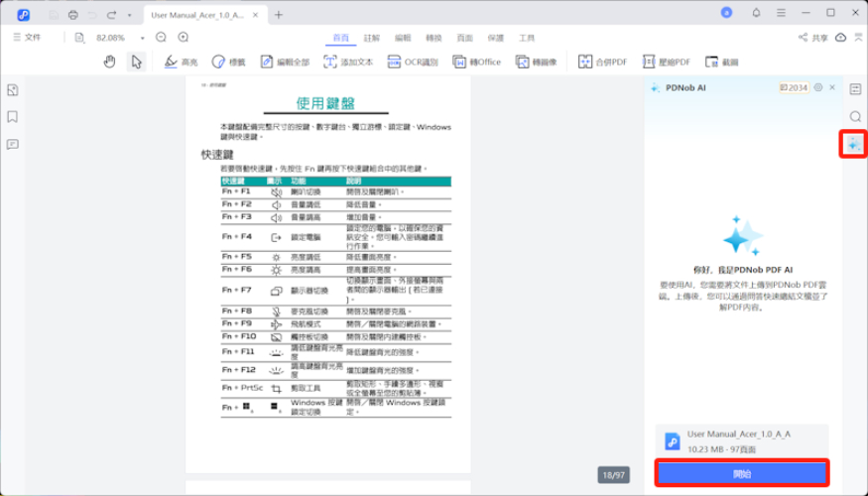Viewport: 868px width, 496px height.
Task: Open the 82.08% zoom dropdown
Action: [x=142, y=38]
